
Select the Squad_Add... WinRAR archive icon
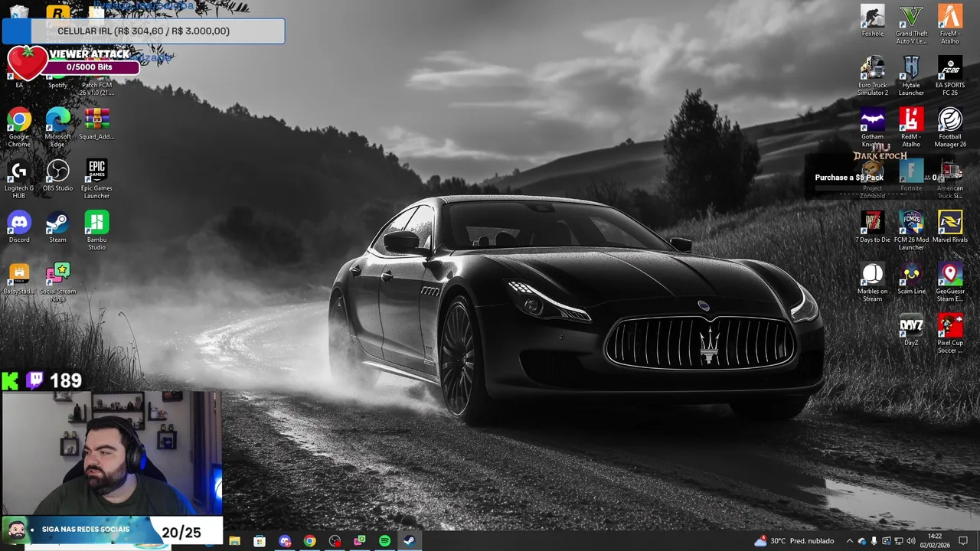pyautogui.click(x=96, y=123)
